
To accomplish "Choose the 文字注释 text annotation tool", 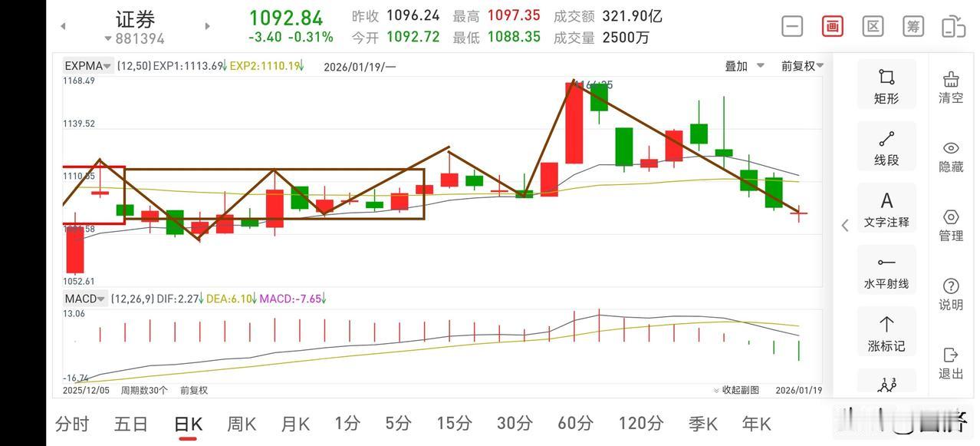I will [x=886, y=209].
